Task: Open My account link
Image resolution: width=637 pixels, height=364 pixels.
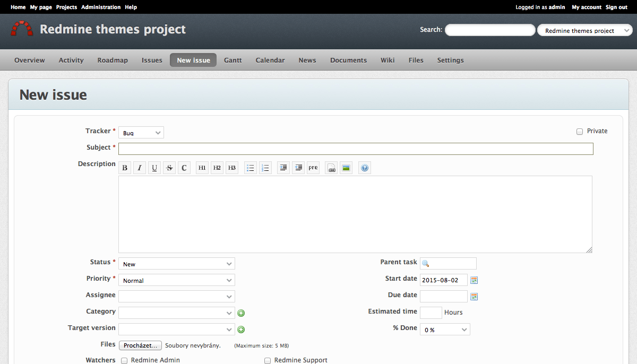Action: (587, 7)
